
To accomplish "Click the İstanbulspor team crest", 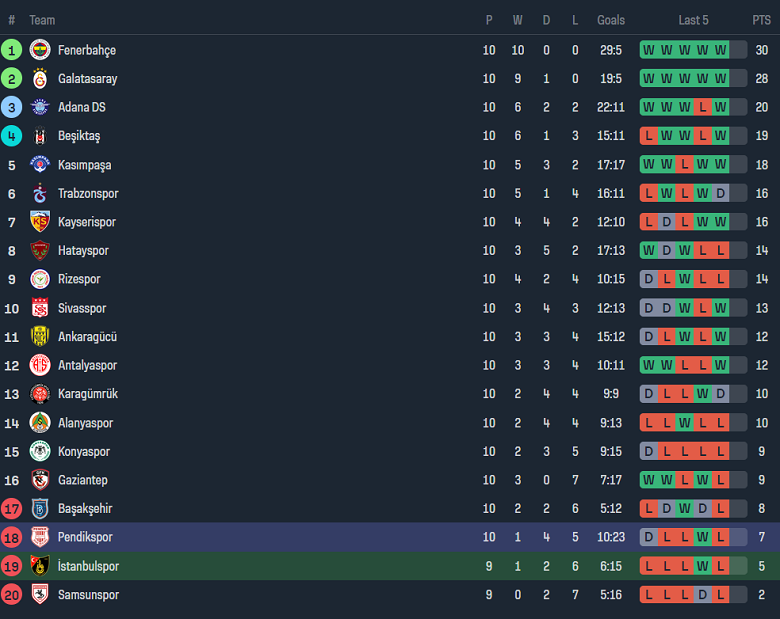I will pos(40,566).
